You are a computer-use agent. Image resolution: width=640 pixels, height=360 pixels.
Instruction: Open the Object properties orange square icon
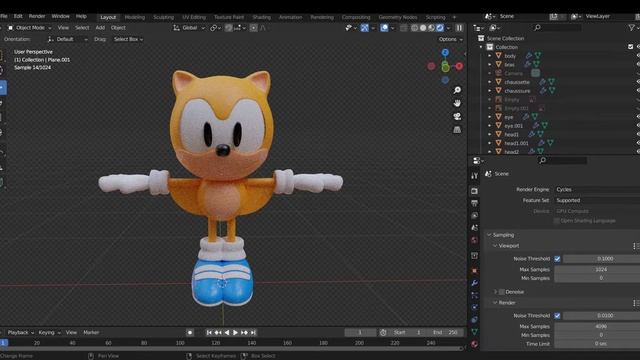[474, 271]
